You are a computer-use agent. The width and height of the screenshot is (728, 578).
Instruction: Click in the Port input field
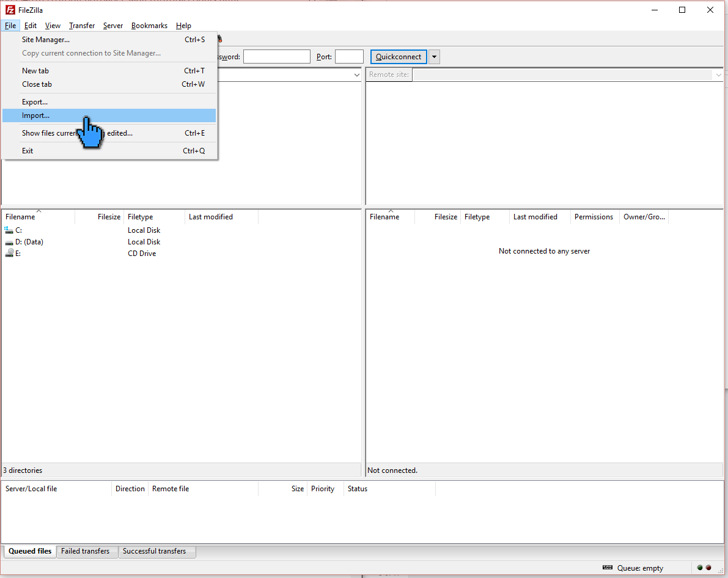349,56
